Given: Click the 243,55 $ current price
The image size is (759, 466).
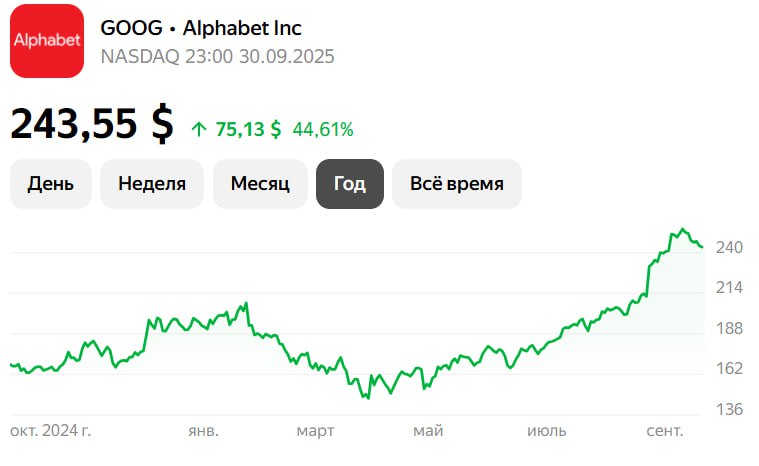Looking at the screenshot, I should coord(91,124).
